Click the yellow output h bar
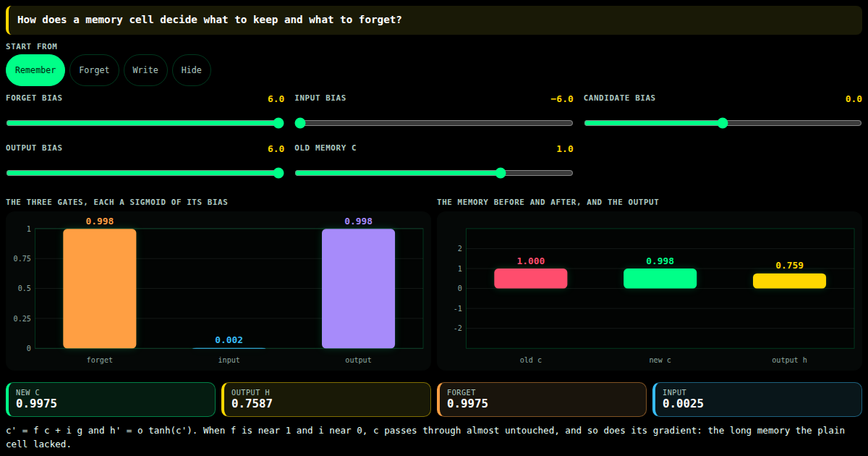This screenshot has width=868, height=456. click(x=789, y=281)
